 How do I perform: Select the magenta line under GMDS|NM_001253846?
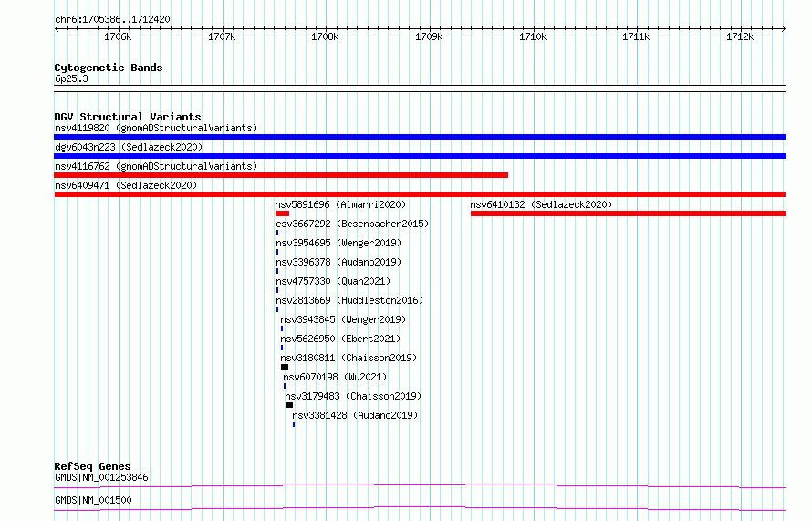[x=420, y=485]
